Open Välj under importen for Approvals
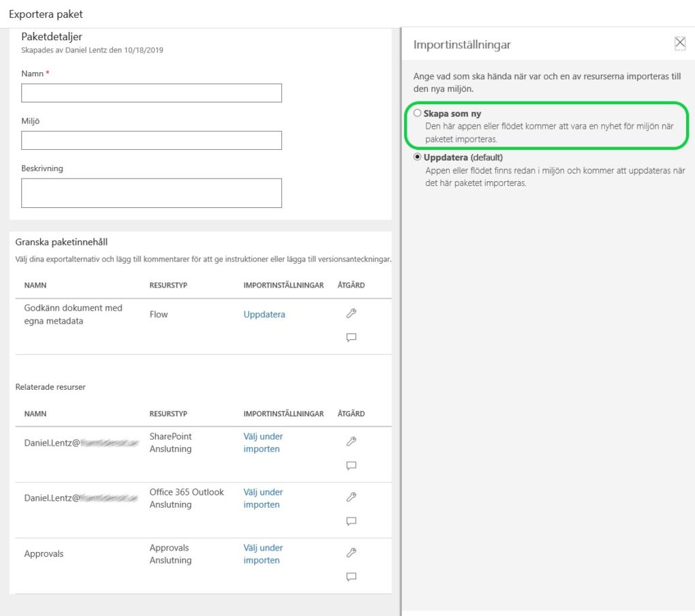Image resolution: width=695 pixels, height=616 pixels. click(x=263, y=554)
